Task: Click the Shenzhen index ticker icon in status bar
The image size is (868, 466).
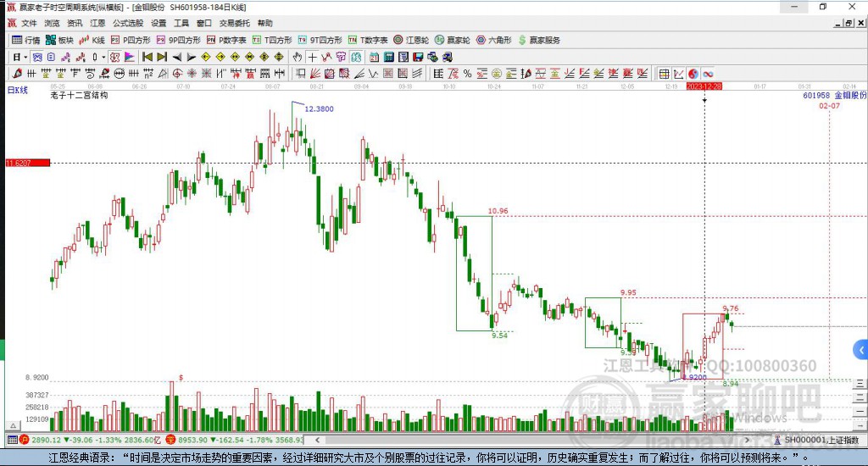Action: coord(170,440)
